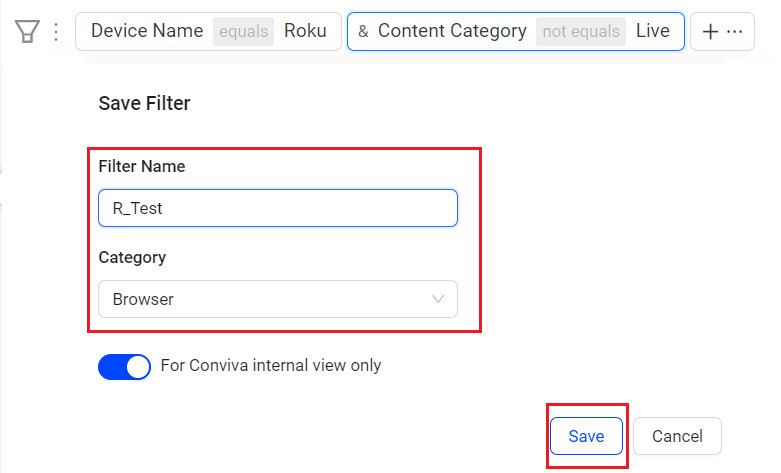
Task: Click the Device Name filter field label
Action: tap(147, 31)
